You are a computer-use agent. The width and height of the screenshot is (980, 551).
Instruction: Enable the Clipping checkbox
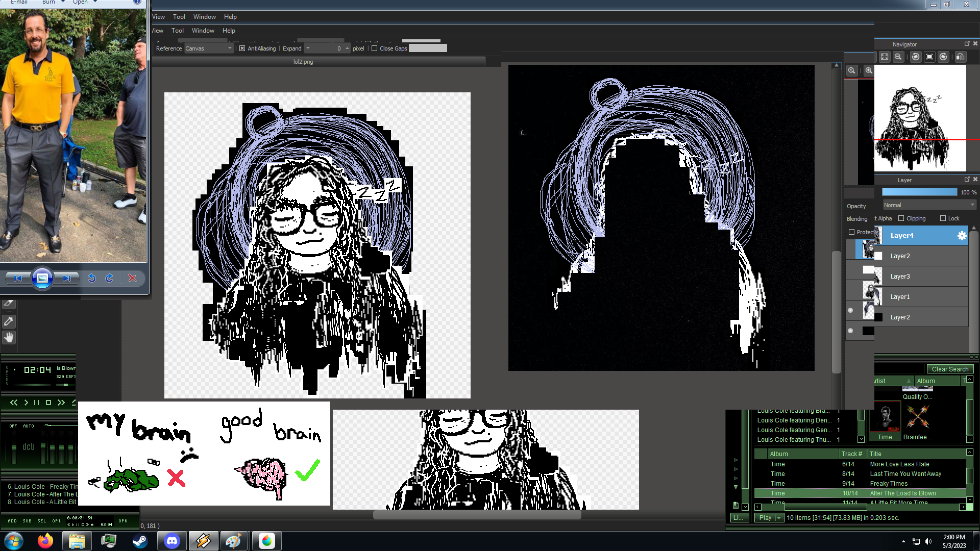coord(901,218)
